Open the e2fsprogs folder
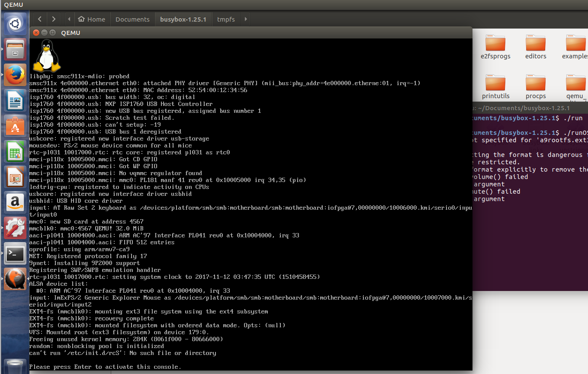The height and width of the screenshot is (374, 588). click(x=495, y=47)
